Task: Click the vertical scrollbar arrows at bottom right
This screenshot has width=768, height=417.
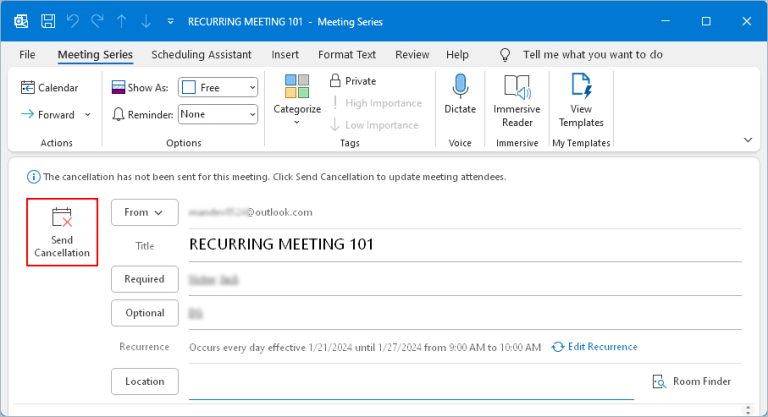Action: point(748,410)
